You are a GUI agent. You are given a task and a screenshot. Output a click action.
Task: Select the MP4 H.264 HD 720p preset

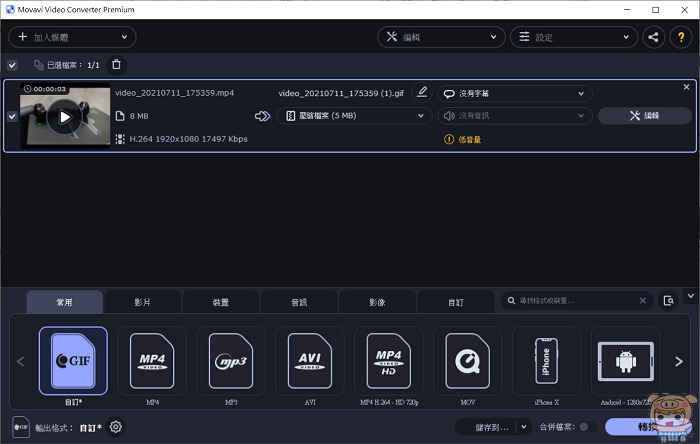coord(388,361)
